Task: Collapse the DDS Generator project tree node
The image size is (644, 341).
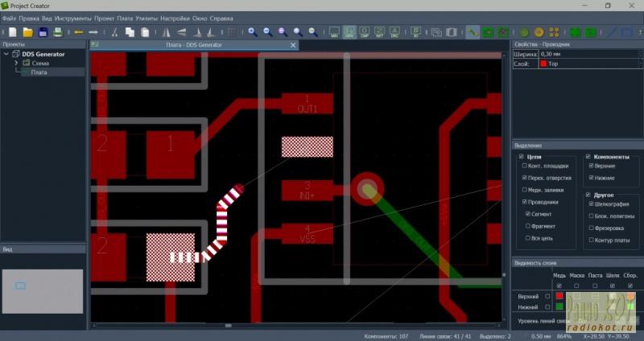Action: click(7, 54)
